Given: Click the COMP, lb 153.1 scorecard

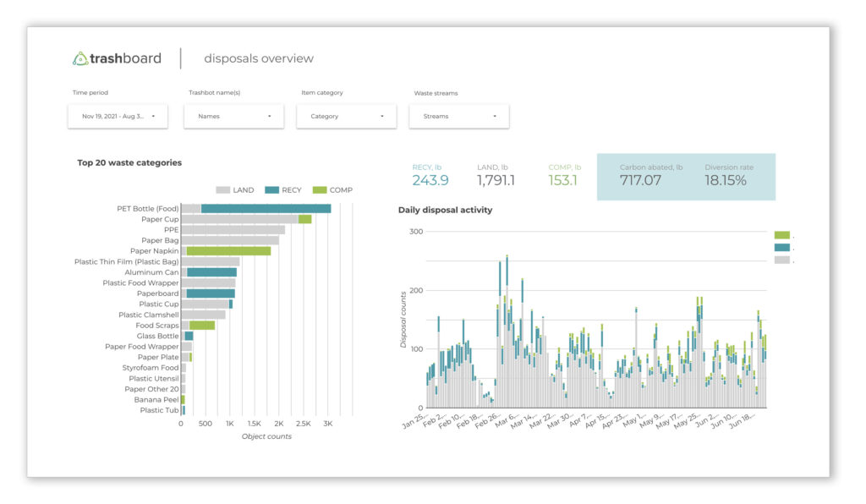Looking at the screenshot, I should 562,175.
